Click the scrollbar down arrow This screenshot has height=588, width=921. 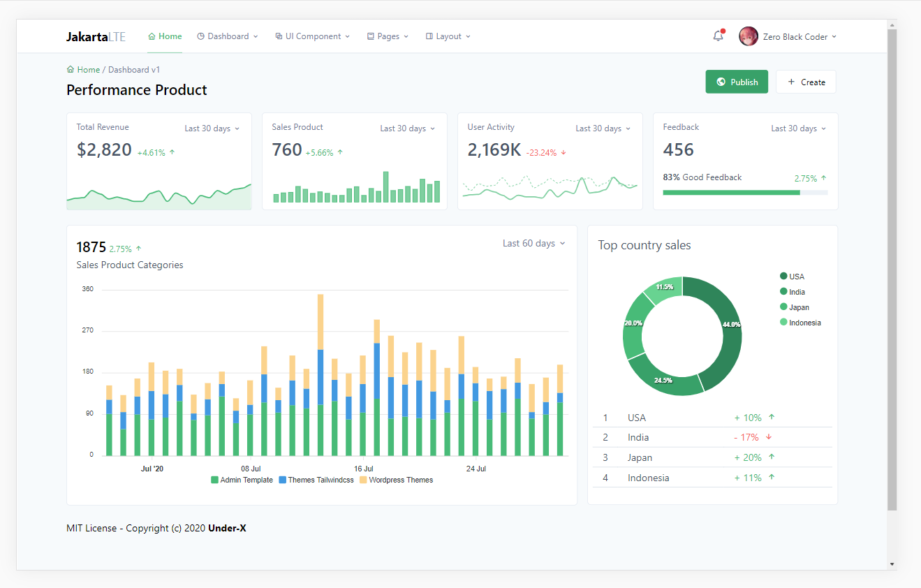tap(892, 564)
